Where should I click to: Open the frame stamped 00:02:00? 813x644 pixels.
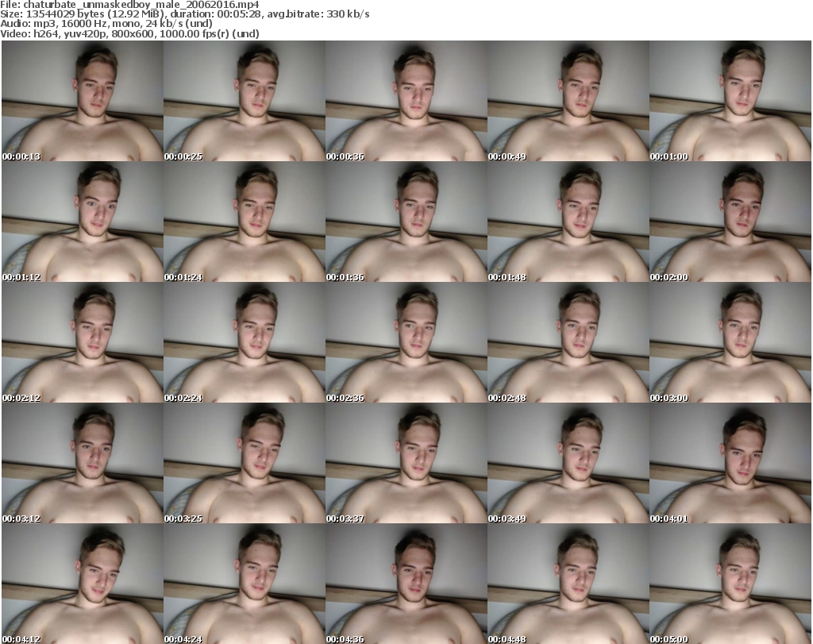coord(730,222)
